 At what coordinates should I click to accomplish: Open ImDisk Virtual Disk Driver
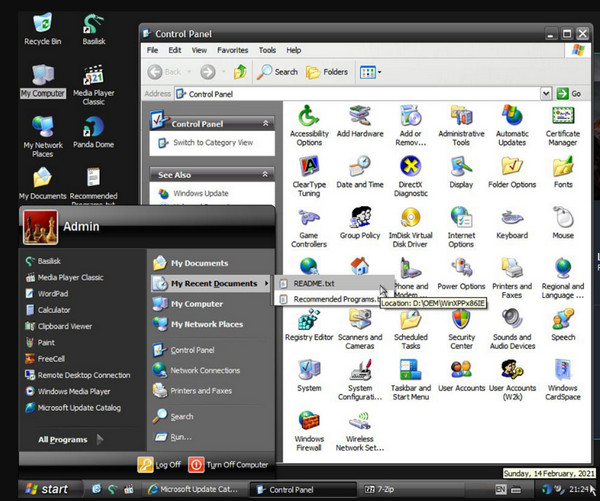pyautogui.click(x=411, y=227)
